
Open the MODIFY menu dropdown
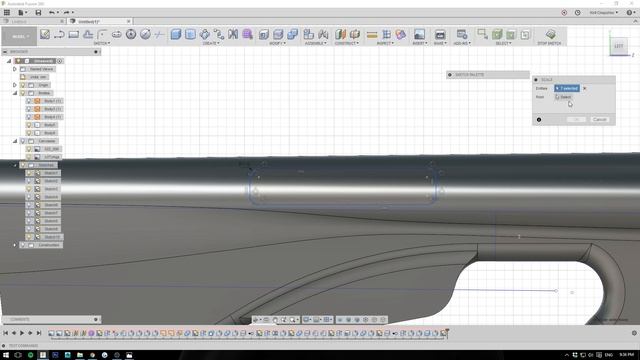coord(278,43)
